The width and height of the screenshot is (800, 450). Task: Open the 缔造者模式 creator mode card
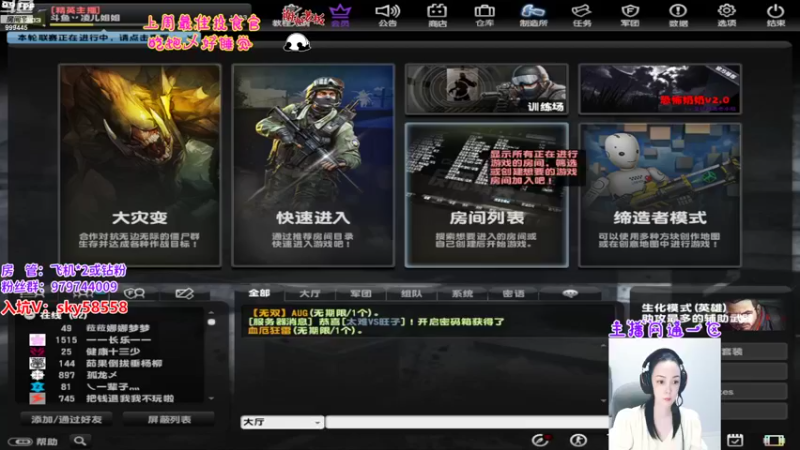click(660, 195)
